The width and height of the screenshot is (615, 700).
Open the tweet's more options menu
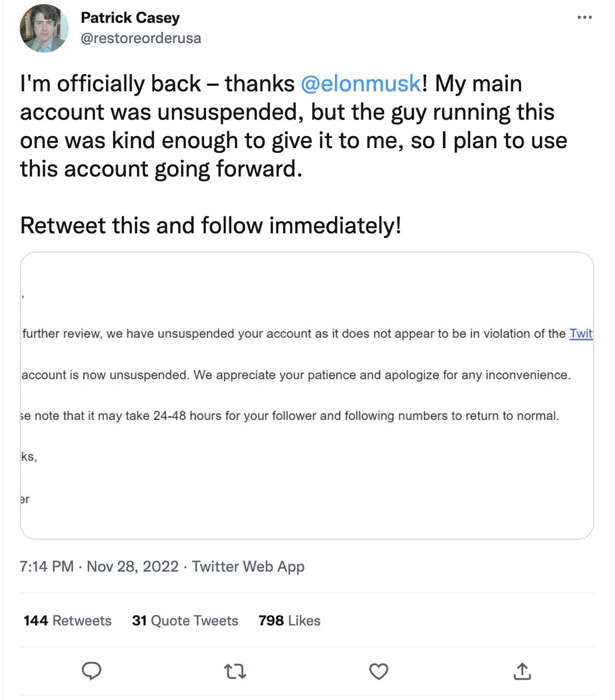coord(584,18)
